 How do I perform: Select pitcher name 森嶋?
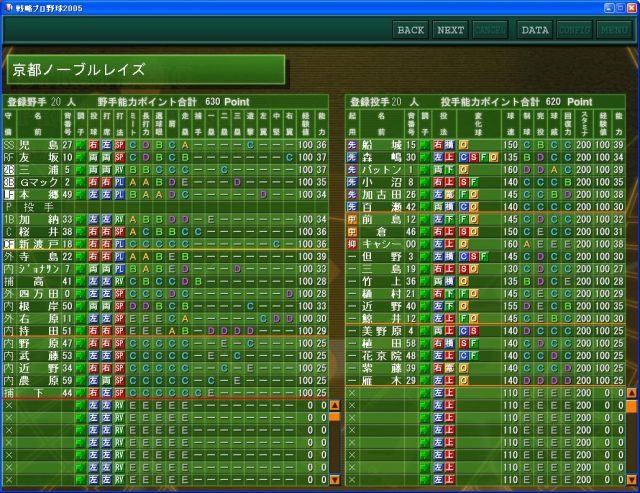[382, 158]
